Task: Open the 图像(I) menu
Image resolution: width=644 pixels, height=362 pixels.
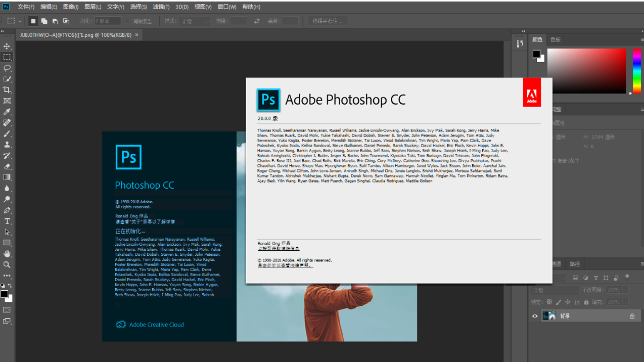Action: [x=71, y=7]
